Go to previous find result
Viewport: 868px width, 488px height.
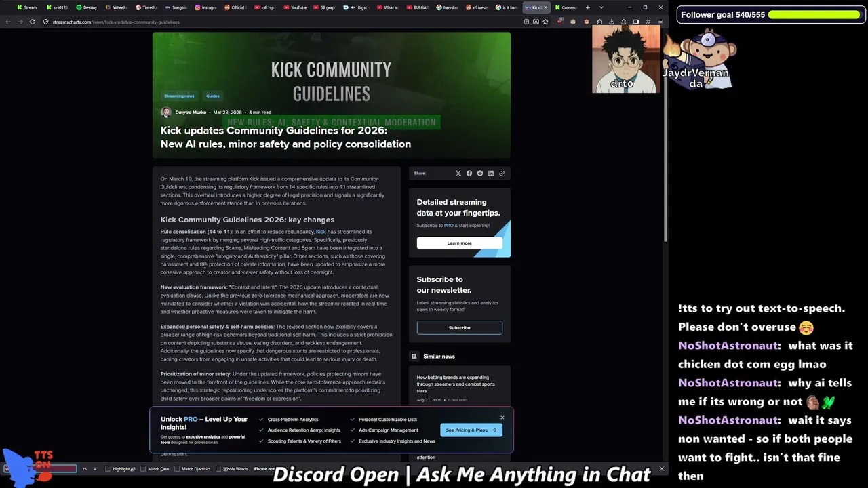(x=85, y=469)
